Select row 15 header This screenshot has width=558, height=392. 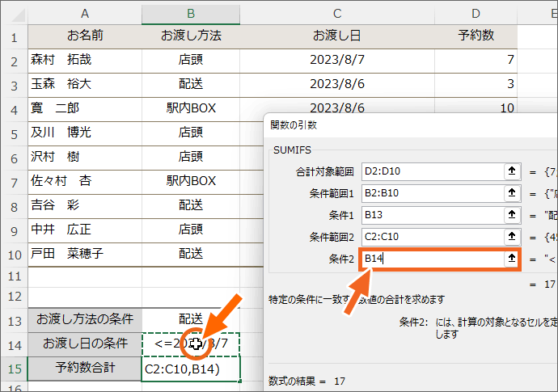[15, 369]
